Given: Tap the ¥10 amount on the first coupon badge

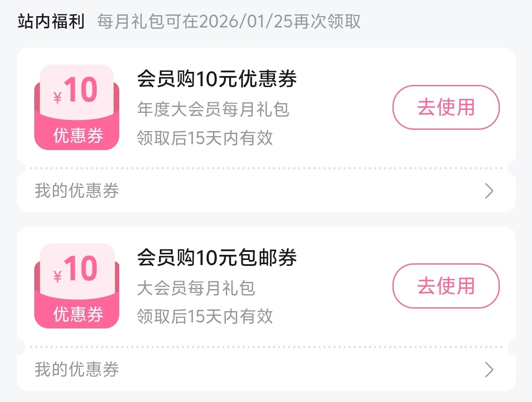Looking at the screenshot, I should [x=76, y=91].
